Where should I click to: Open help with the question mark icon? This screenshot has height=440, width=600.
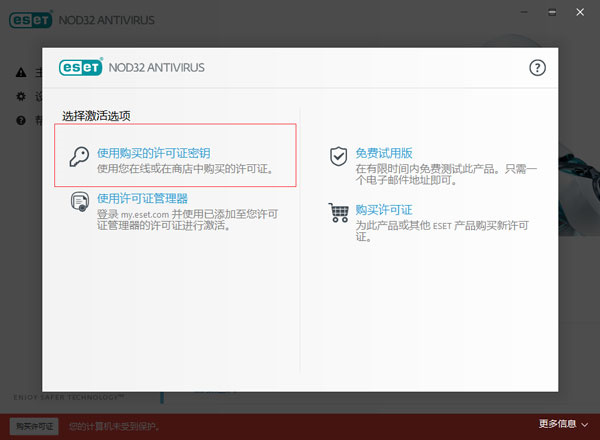tap(537, 68)
